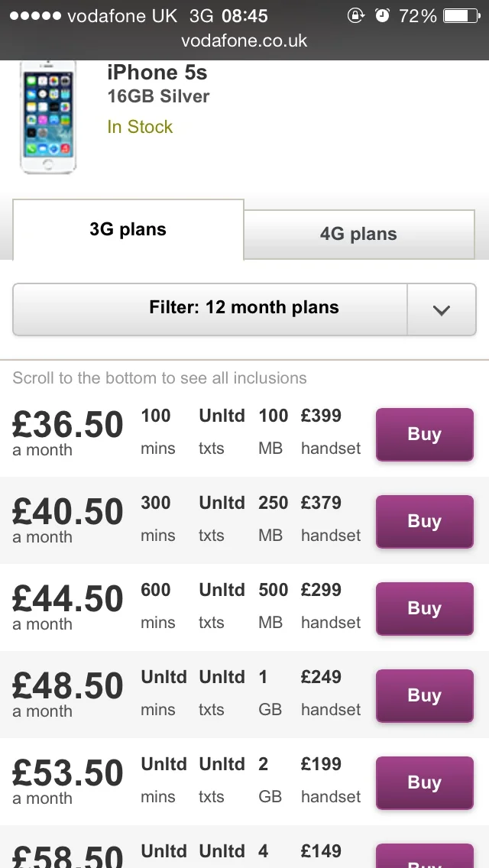Select the £48.50 unlimited minutes plan row
The width and height of the screenshot is (489, 868).
[244, 695]
